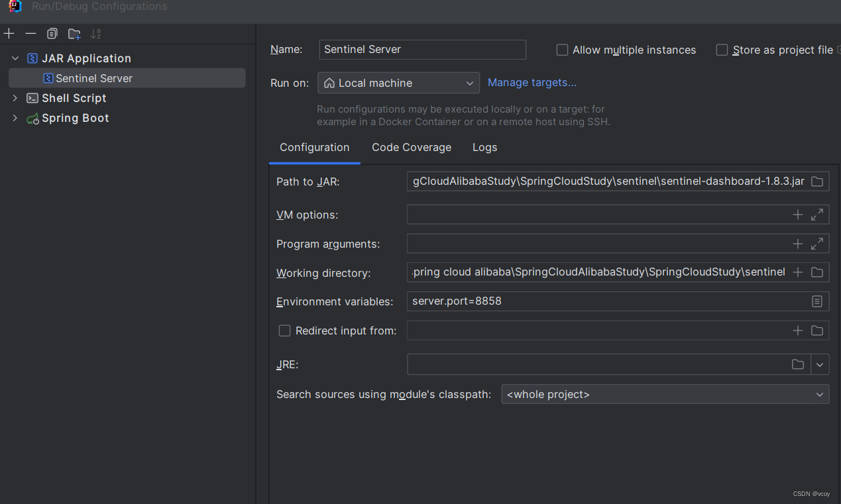Insert macro into Working directory field

(x=798, y=272)
